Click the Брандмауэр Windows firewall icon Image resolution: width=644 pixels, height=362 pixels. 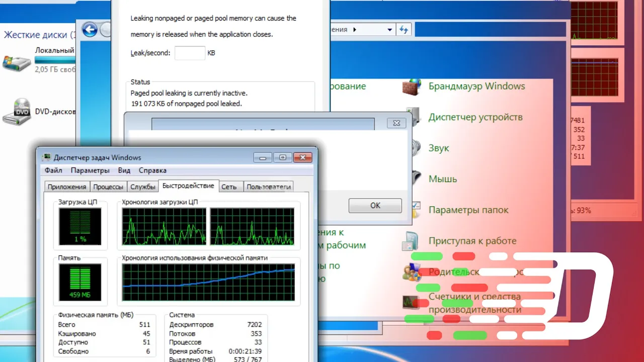412,86
